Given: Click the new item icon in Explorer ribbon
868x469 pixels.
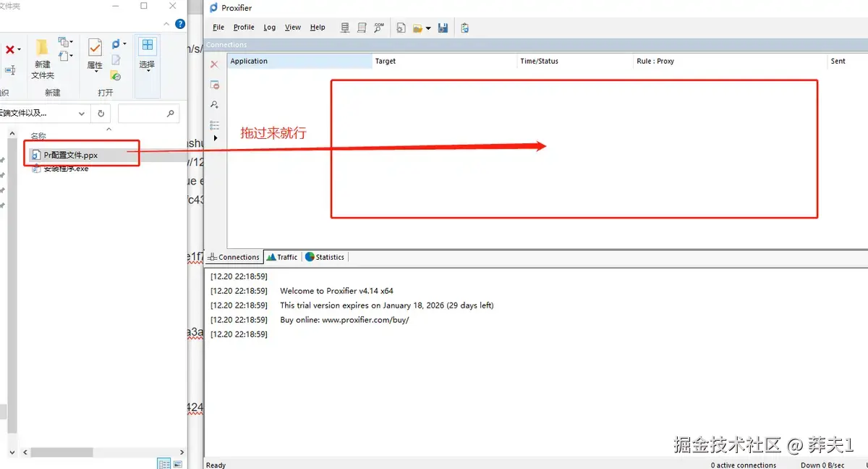Looking at the screenshot, I should [66, 42].
